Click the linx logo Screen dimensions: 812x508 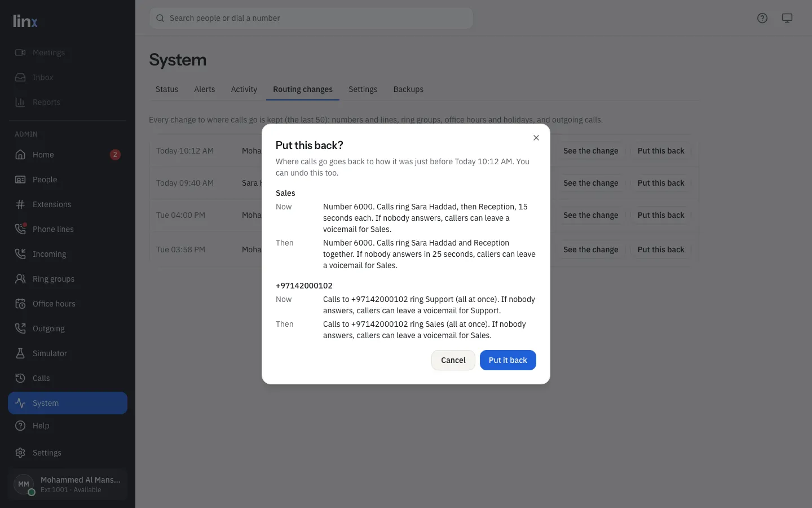pos(25,21)
